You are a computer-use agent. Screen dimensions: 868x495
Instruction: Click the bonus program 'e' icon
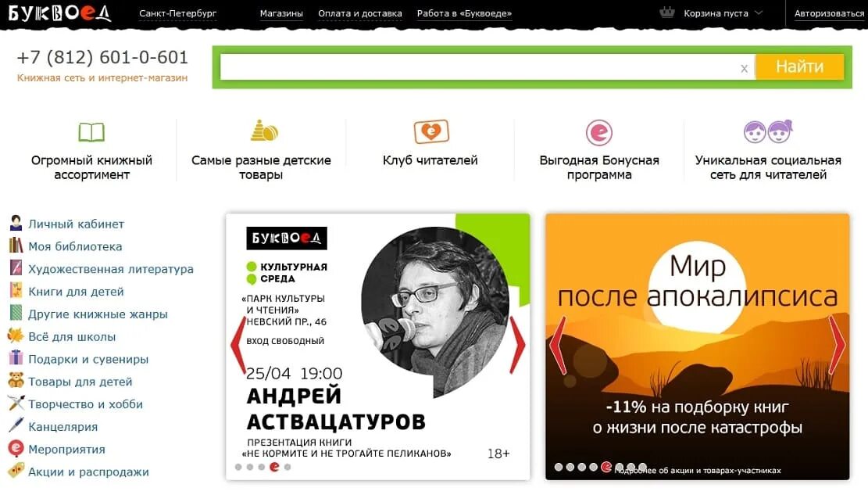pos(599,132)
